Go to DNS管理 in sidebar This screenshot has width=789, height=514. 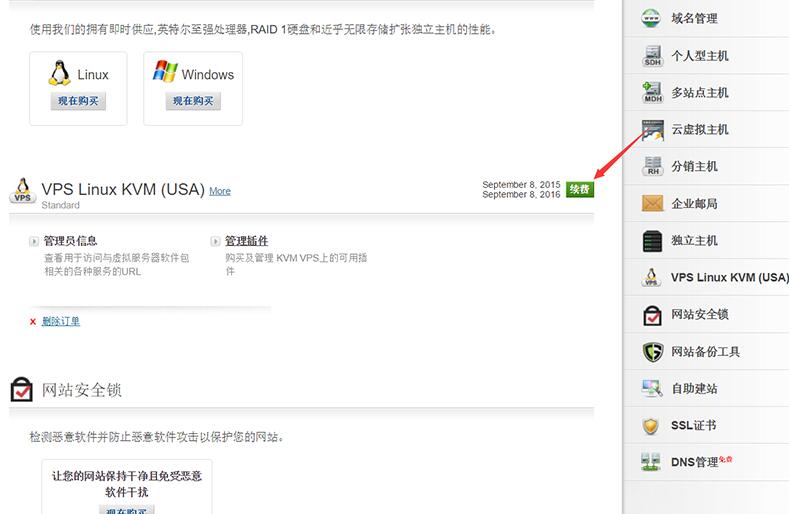(695, 462)
